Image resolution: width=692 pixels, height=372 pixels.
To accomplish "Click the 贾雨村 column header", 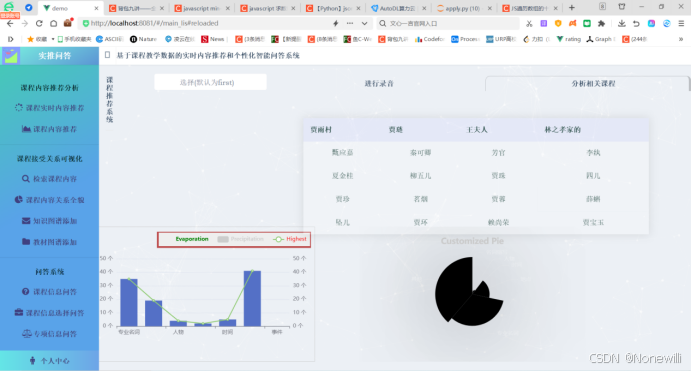I will (321, 130).
